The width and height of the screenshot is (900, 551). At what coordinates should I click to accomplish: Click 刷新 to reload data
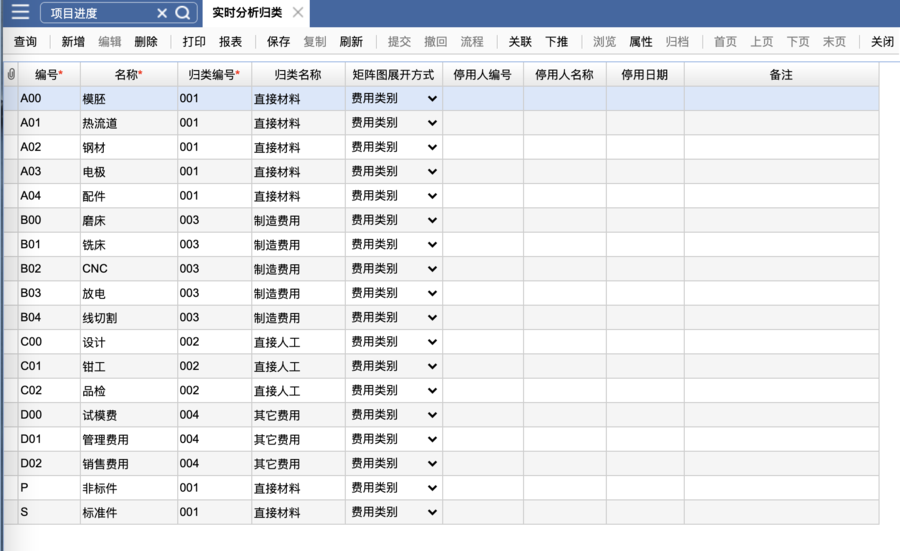pos(351,41)
